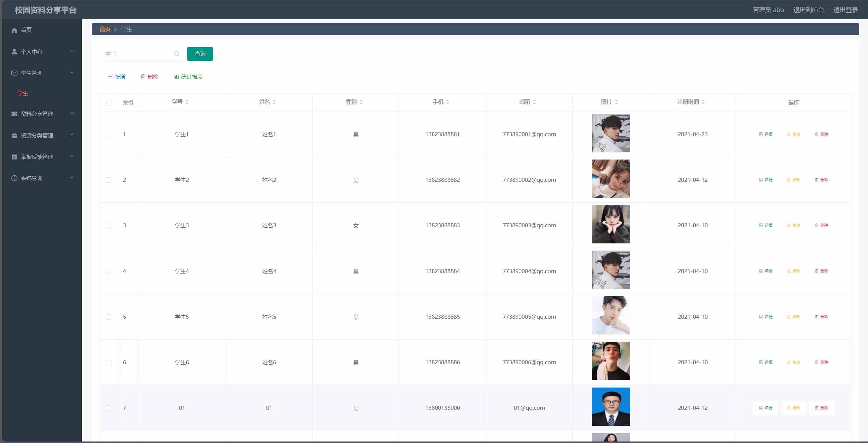Image resolution: width=868 pixels, height=443 pixels.
Task: Open the 举报反馈管理 menu label
Action: [x=37, y=157]
